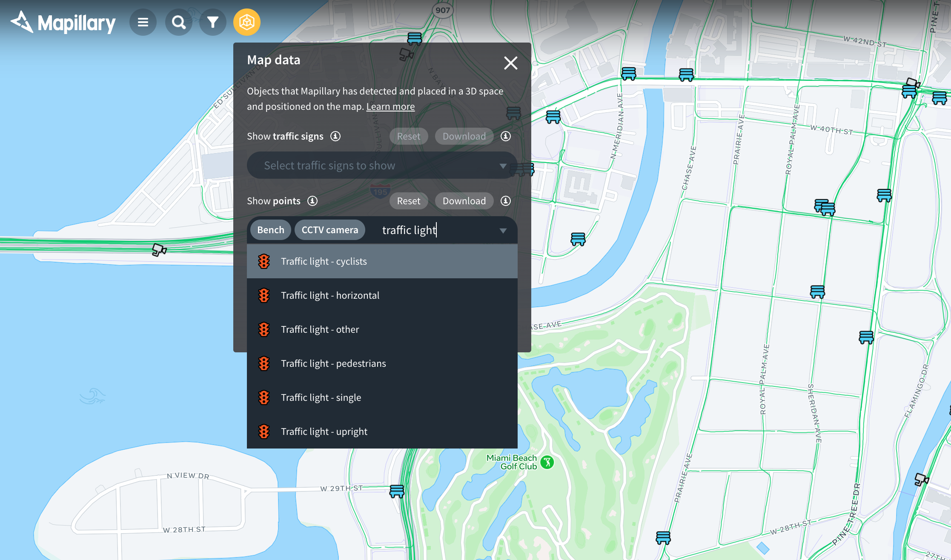The height and width of the screenshot is (560, 951).
Task: Click info icon beside points Download
Action: click(505, 201)
